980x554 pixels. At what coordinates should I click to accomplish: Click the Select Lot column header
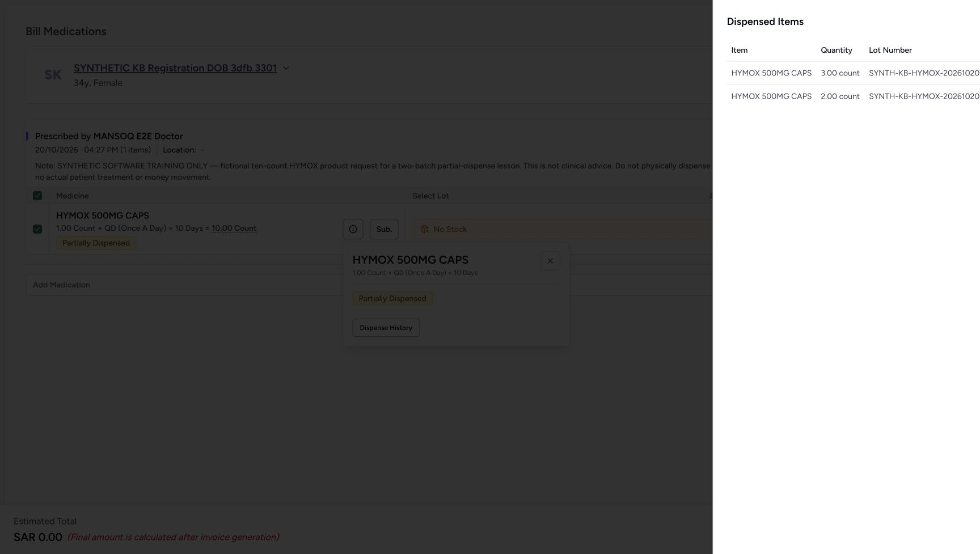pyautogui.click(x=430, y=196)
